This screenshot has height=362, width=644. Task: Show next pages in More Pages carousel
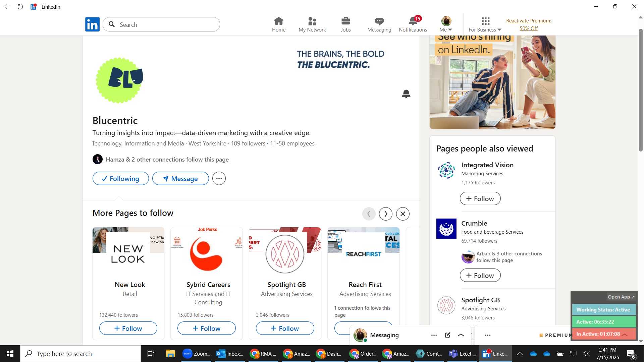386,214
